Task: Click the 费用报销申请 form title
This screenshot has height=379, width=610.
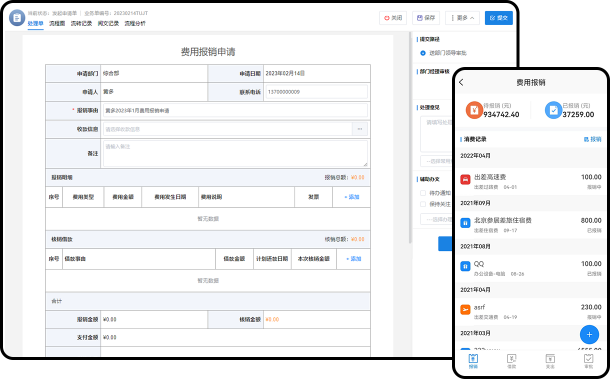Action: coord(208,52)
